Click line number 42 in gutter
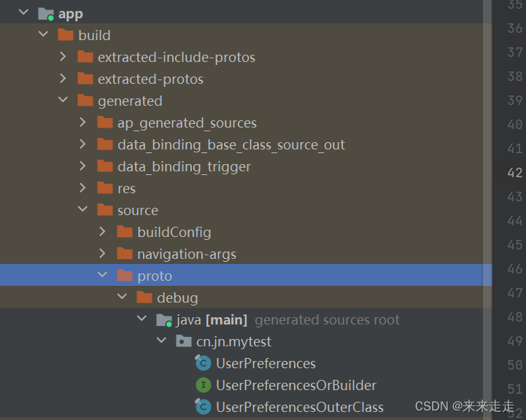The width and height of the screenshot is (526, 420). [515, 173]
